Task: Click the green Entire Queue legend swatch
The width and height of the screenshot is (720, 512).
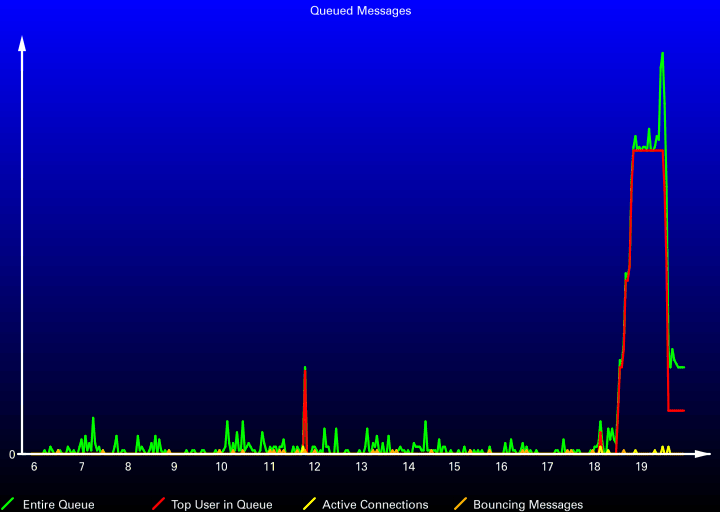Action: (8, 504)
